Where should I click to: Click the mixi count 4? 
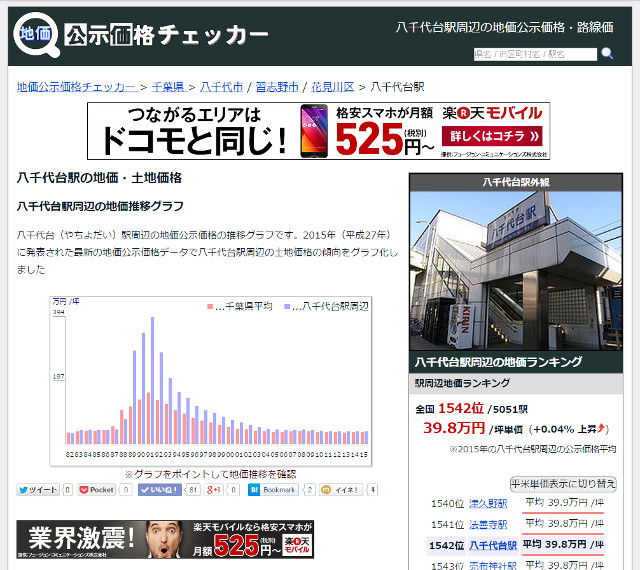point(372,490)
